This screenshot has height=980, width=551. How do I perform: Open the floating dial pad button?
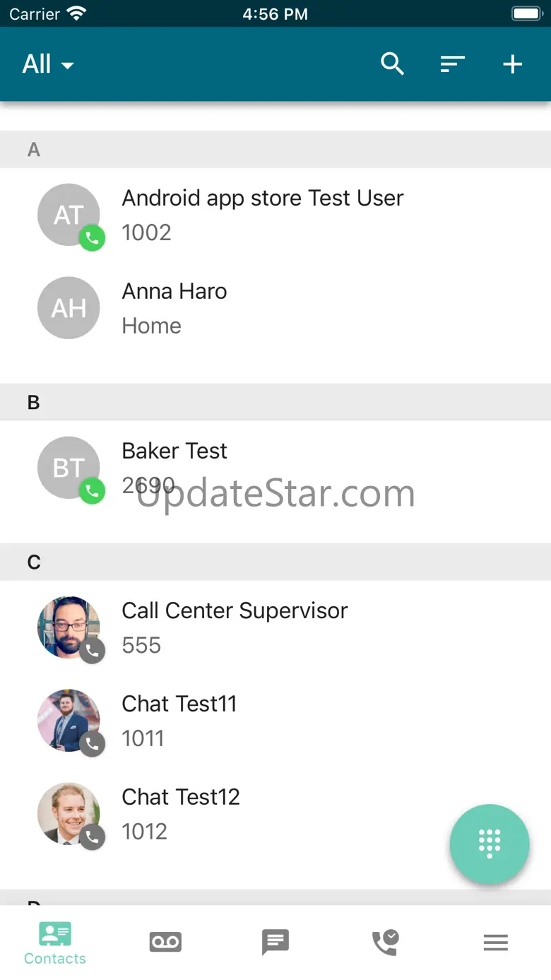490,844
